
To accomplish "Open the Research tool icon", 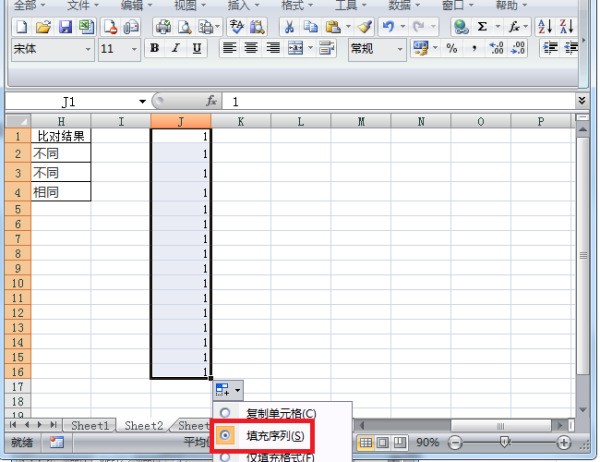I will click(257, 27).
